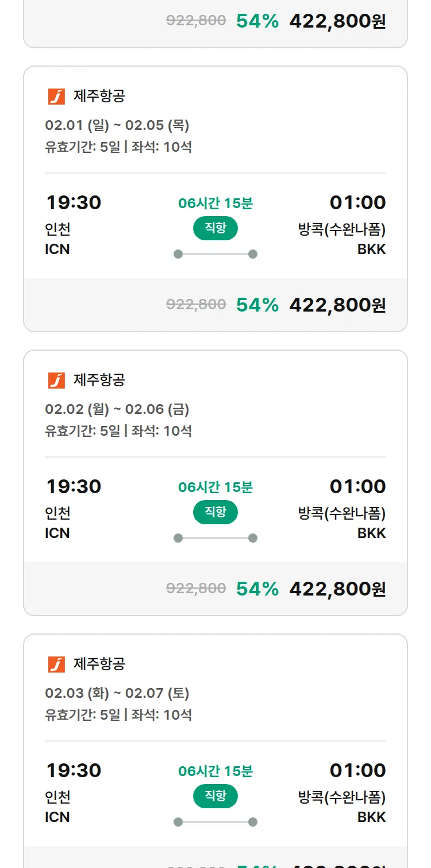Click Jeju Air logo on 02.02 flight card

pyautogui.click(x=56, y=381)
